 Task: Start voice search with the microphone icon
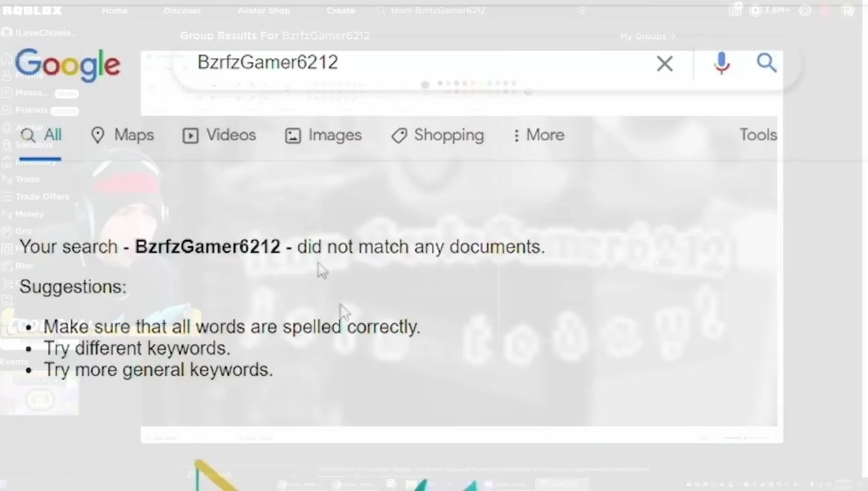coord(721,63)
